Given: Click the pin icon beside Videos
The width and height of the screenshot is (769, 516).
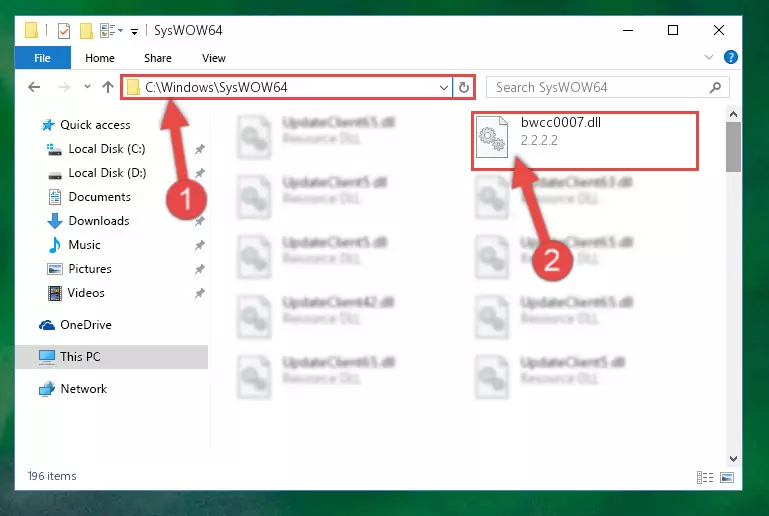Looking at the screenshot, I should coord(200,293).
